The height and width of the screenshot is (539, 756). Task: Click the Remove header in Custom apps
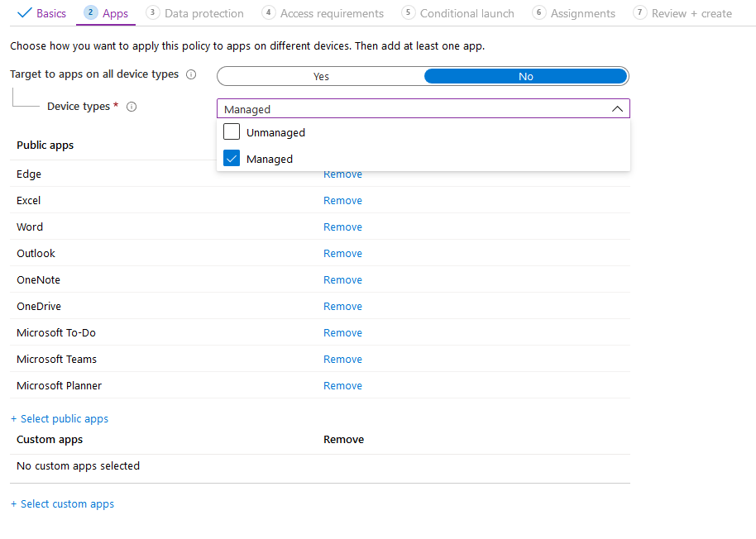click(x=343, y=440)
